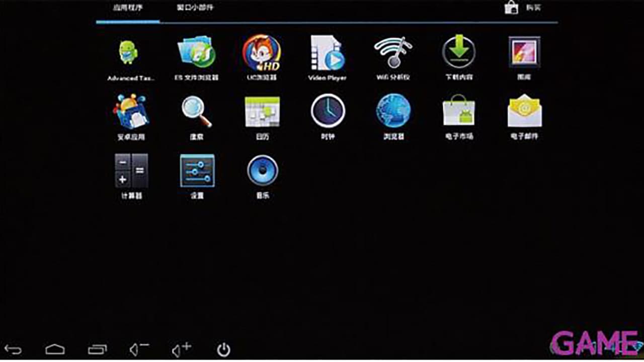Switch to the 窗口小部件 widgets tab

[195, 8]
